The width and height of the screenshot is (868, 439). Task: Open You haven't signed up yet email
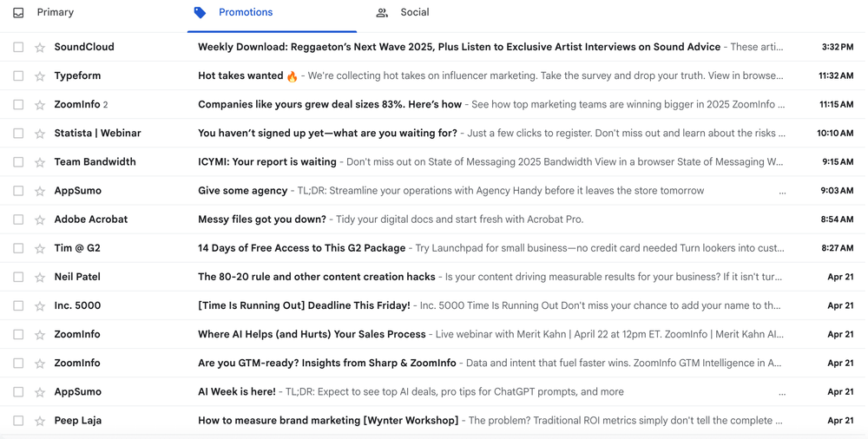[x=328, y=134]
